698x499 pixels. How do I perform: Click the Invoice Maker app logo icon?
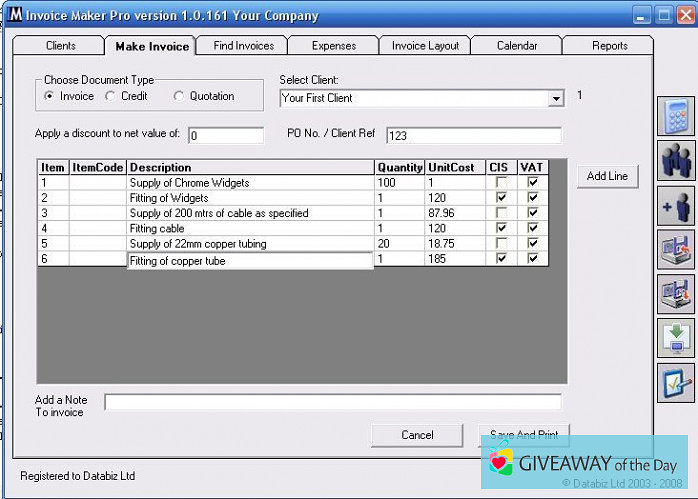coord(15,16)
